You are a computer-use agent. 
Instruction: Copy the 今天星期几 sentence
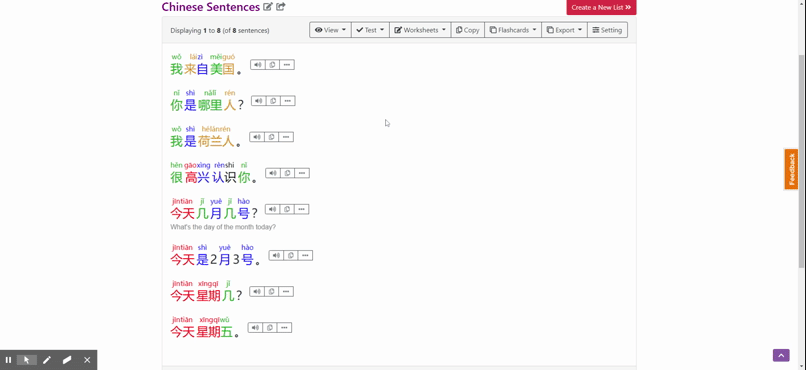(x=271, y=291)
